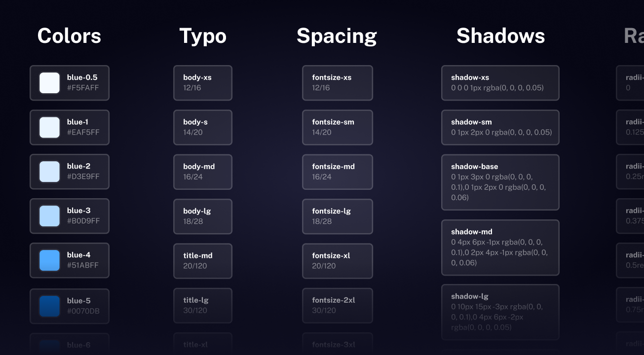The width and height of the screenshot is (644, 355).
Task: Select the fontsize-xl spacing token
Action: (x=338, y=261)
